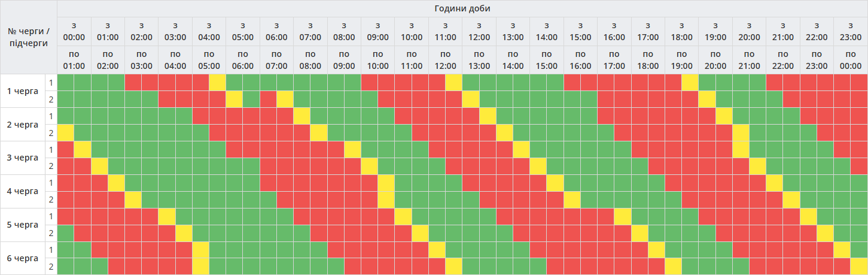Select the "1 черга" row label
This screenshot has height=275, width=868.
(23, 91)
